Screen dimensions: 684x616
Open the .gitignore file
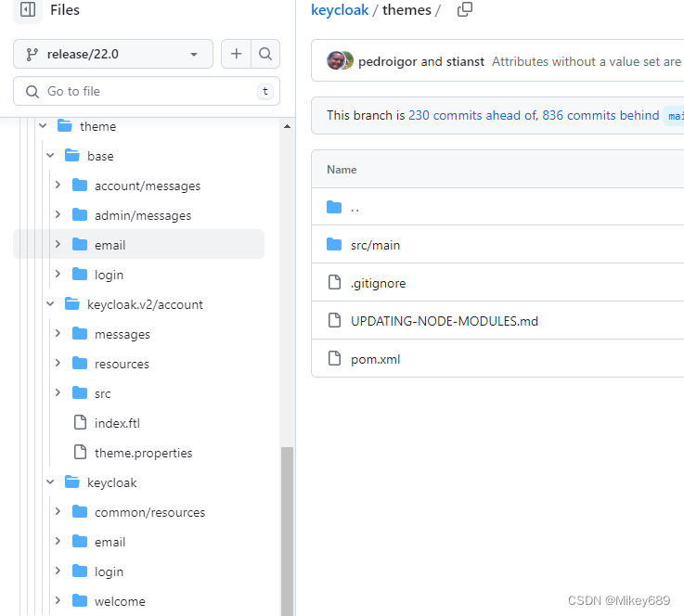coord(379,283)
